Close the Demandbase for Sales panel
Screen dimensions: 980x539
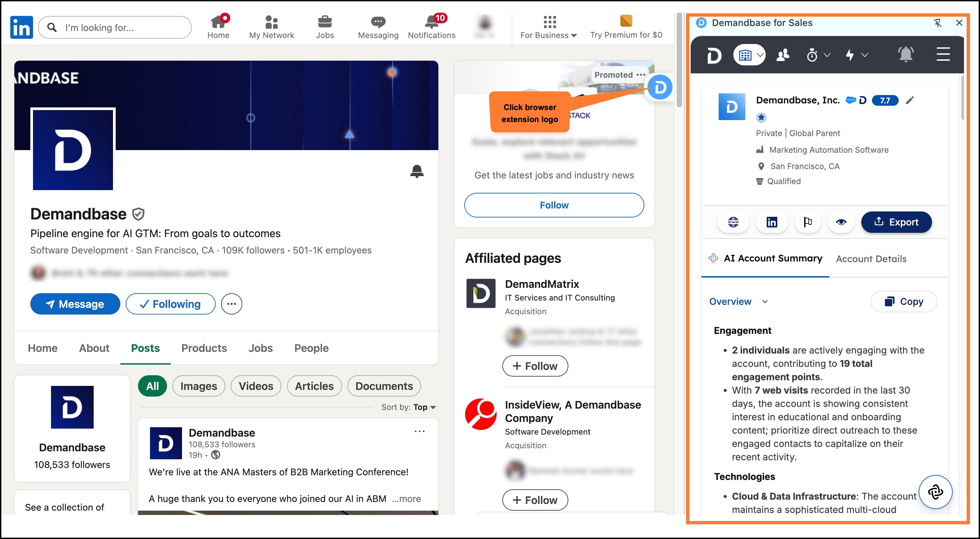(959, 23)
